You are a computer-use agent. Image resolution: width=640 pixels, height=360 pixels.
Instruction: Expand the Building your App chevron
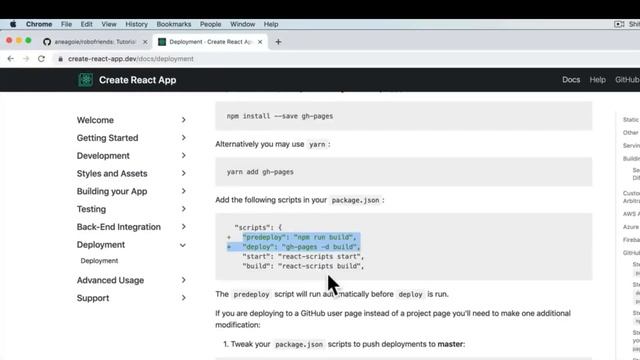184,191
